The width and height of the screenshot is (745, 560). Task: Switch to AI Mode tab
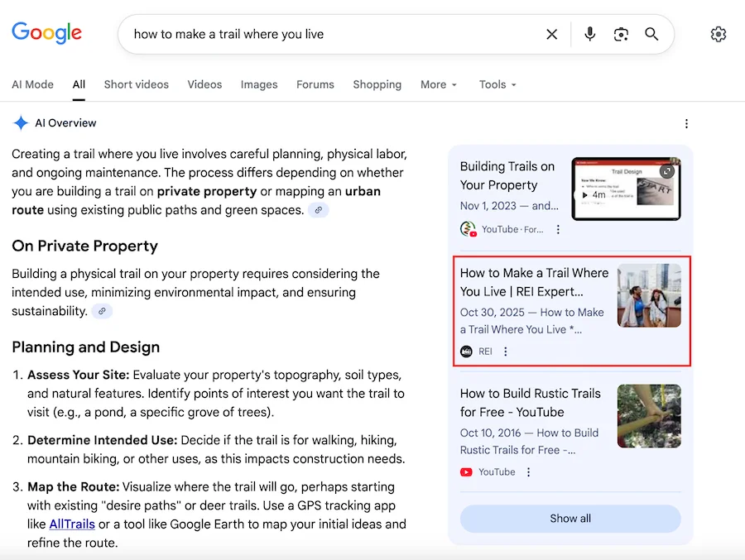pos(32,84)
